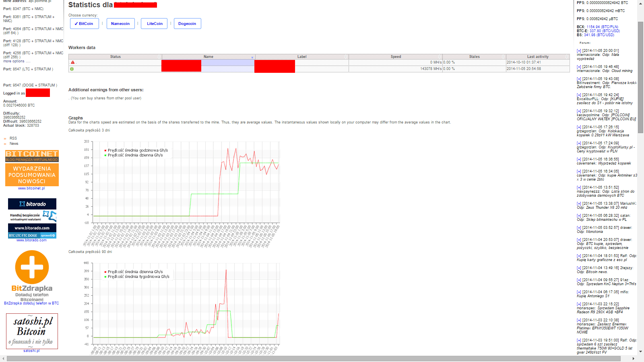Click the Status column header
The height and width of the screenshot is (362, 644).
point(116,57)
